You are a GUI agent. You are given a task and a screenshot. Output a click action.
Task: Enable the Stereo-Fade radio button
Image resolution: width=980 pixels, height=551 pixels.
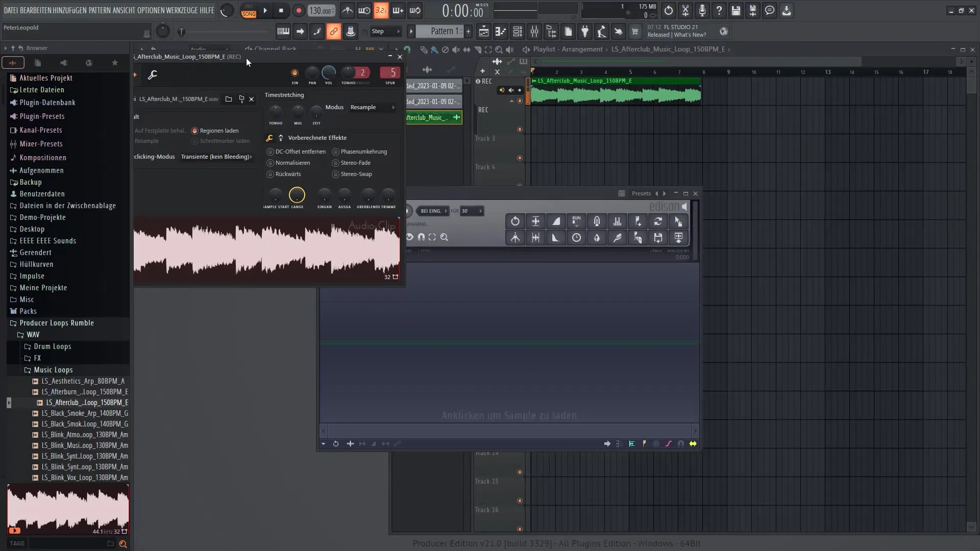click(x=335, y=162)
